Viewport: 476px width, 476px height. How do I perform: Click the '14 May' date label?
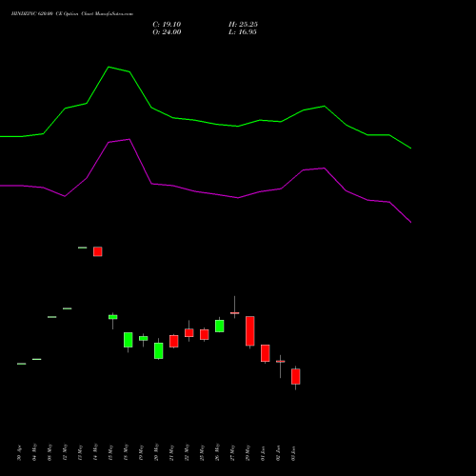click(95, 452)
